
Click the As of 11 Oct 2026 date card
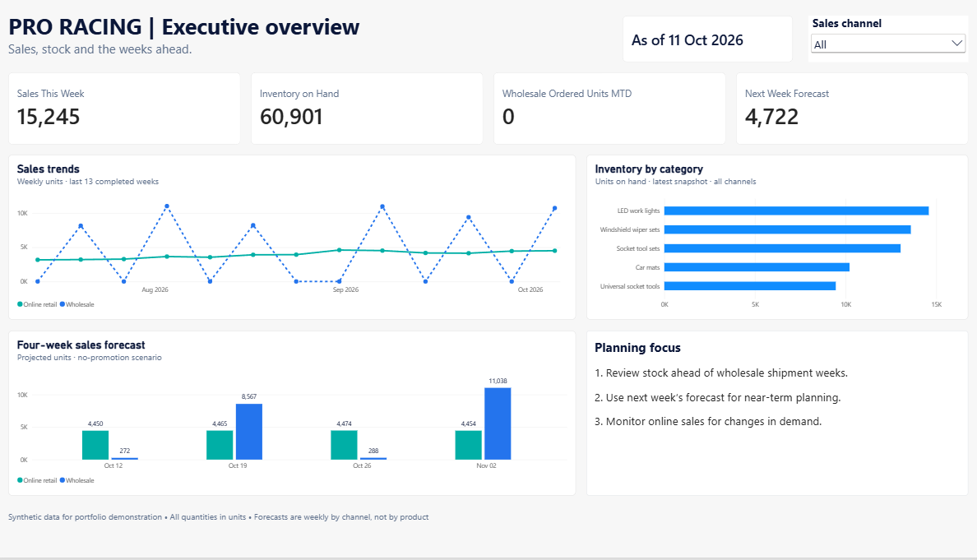pos(707,39)
